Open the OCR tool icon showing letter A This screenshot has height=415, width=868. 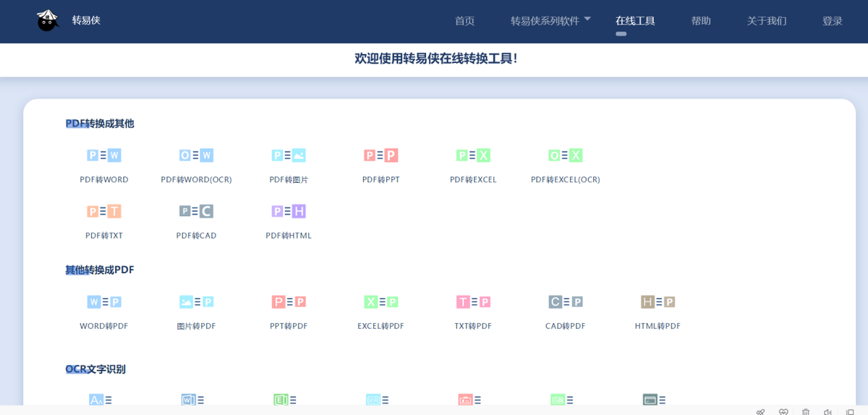pos(101,399)
